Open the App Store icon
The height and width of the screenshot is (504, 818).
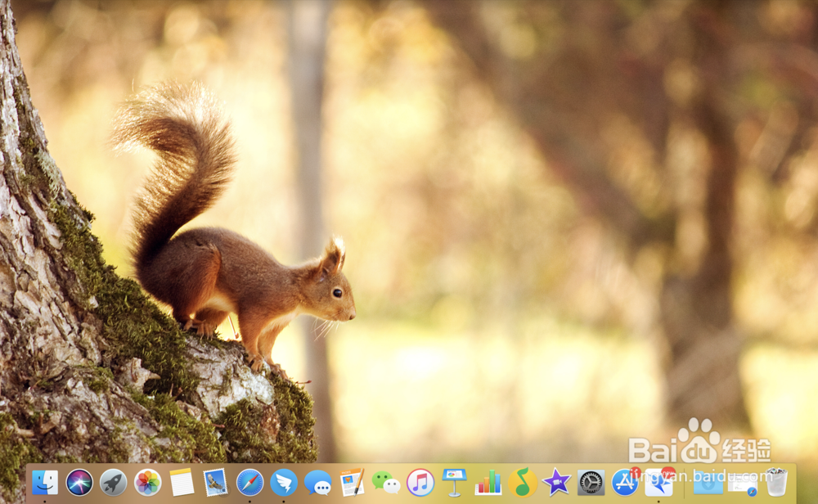(625, 482)
